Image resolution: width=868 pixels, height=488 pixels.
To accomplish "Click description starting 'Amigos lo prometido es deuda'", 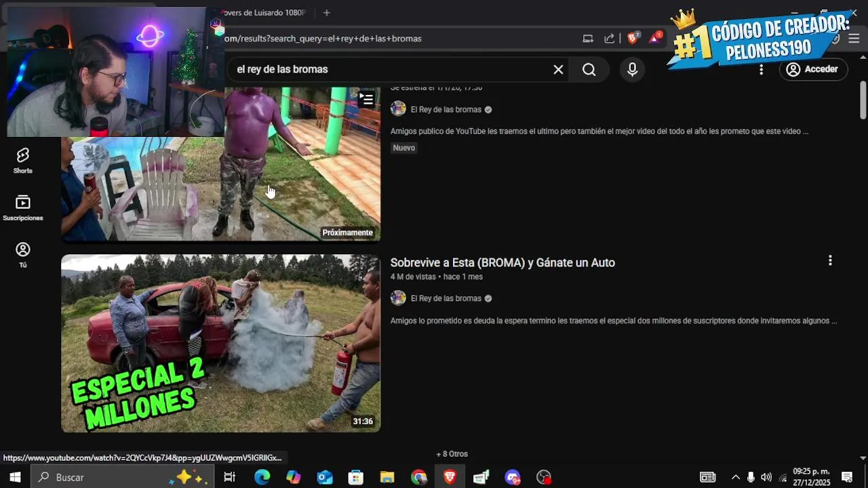I will (614, 321).
